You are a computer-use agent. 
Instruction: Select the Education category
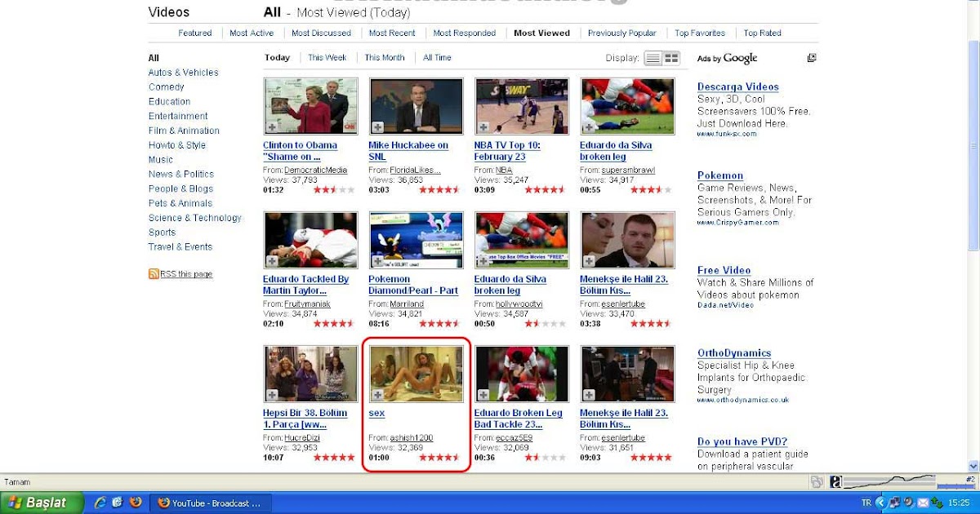pyautogui.click(x=169, y=102)
